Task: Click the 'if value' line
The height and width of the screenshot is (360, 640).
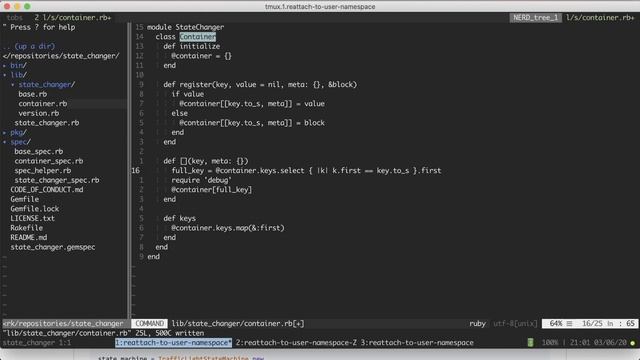Action: point(188,94)
